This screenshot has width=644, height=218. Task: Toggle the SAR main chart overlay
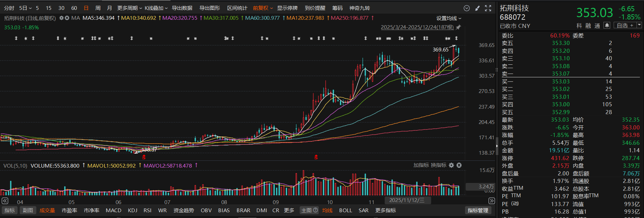[x=363, y=211]
